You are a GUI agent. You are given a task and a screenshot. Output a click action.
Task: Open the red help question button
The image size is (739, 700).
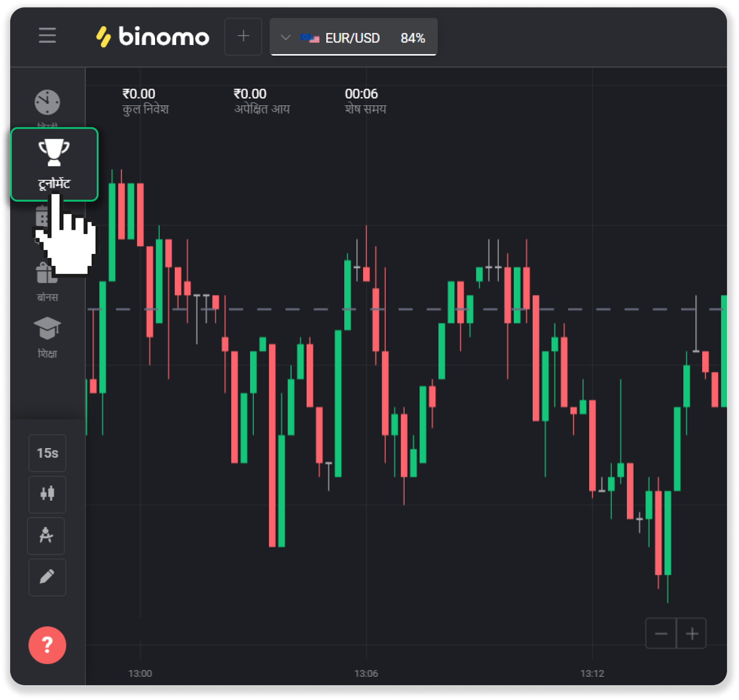pos(47,645)
